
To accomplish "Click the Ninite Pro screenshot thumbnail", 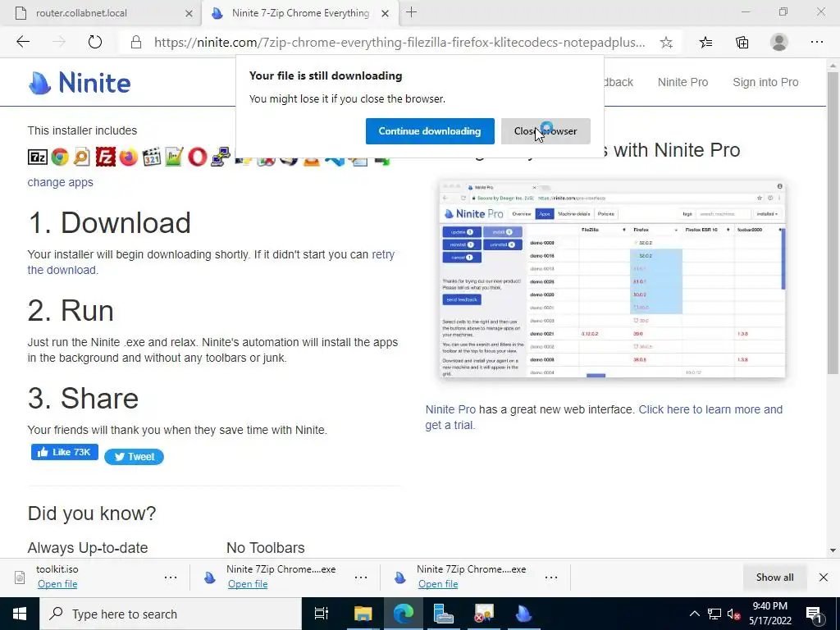I will tap(612, 279).
